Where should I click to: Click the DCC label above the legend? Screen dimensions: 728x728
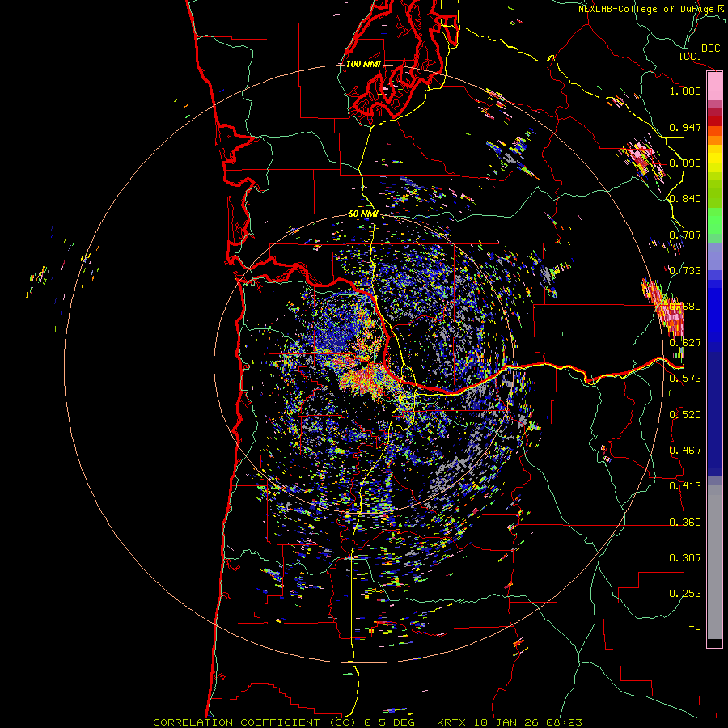710,49
